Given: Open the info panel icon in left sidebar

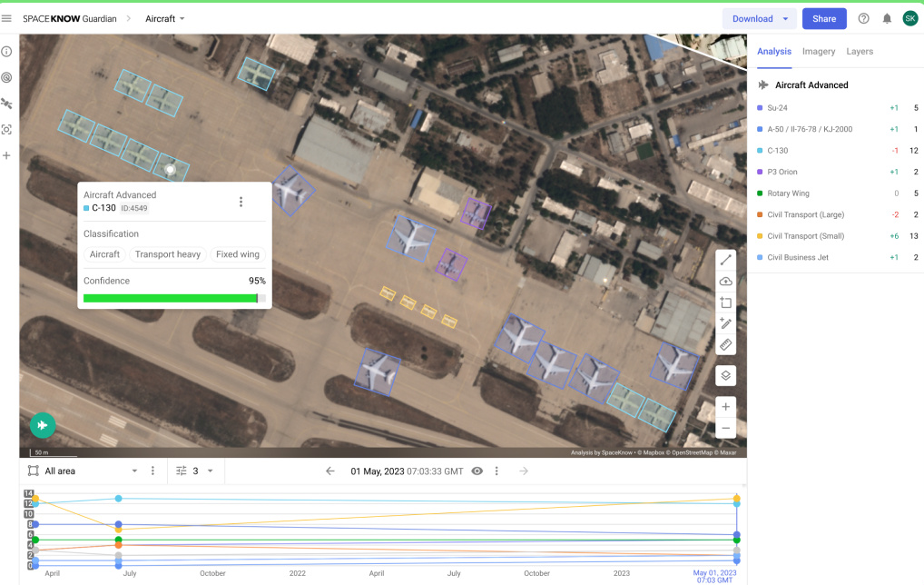Looking at the screenshot, I should pyautogui.click(x=6, y=51).
